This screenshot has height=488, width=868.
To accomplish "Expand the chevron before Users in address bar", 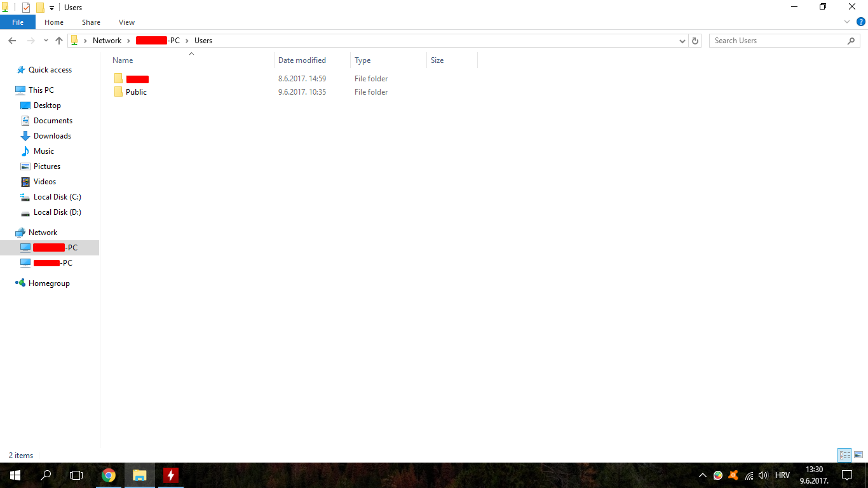I will click(x=187, y=41).
